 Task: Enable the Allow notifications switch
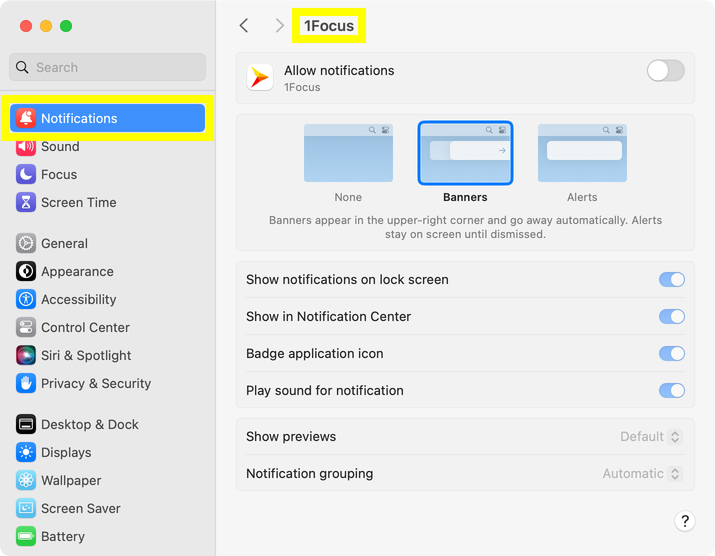coord(665,71)
